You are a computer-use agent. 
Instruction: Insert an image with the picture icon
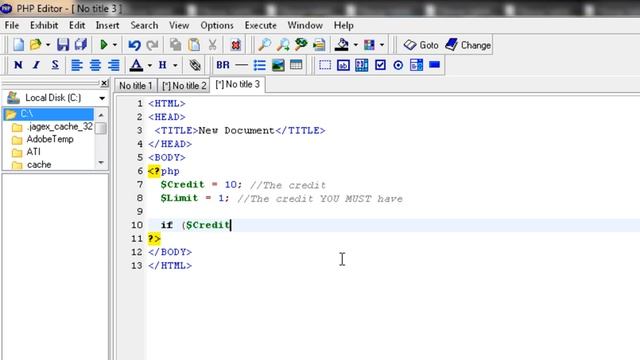coord(278,65)
